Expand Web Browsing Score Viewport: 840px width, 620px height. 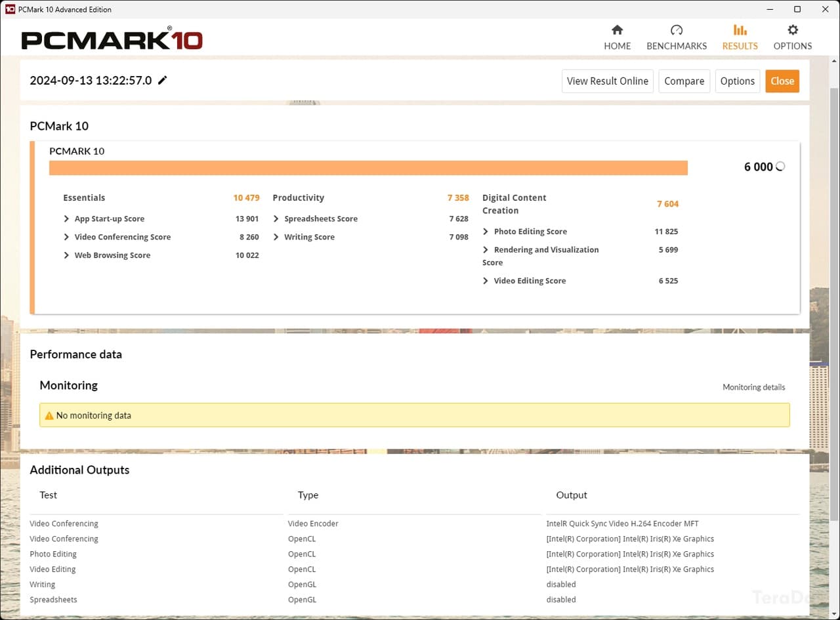66,255
